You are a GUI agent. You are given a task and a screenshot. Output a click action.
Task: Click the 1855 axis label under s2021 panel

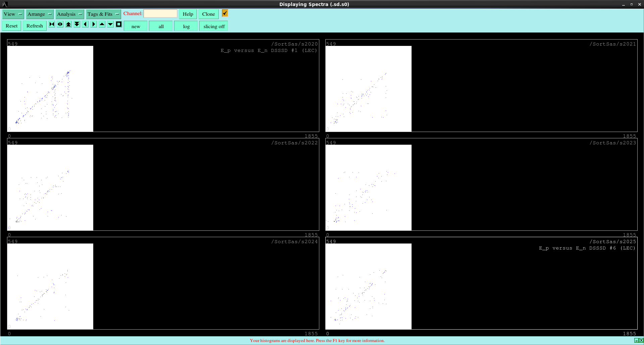[x=630, y=136]
